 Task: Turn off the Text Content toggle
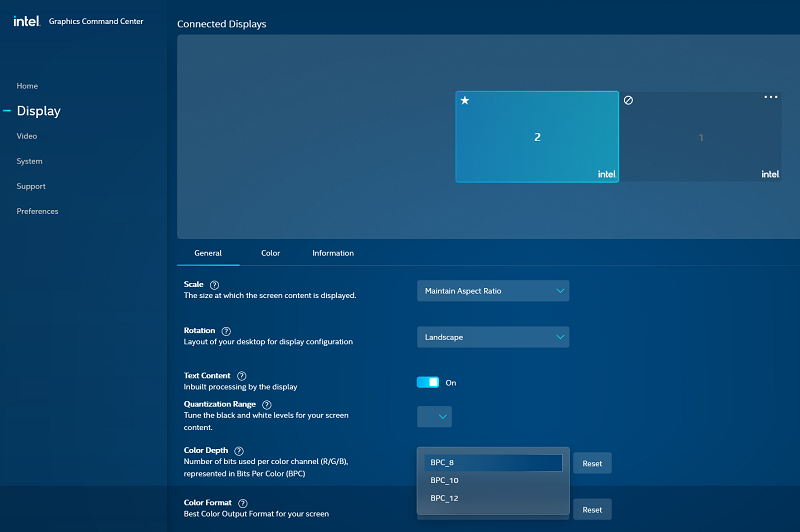pyautogui.click(x=428, y=382)
